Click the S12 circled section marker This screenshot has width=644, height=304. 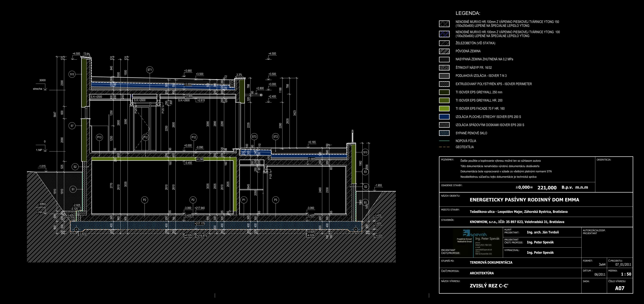click(x=72, y=74)
